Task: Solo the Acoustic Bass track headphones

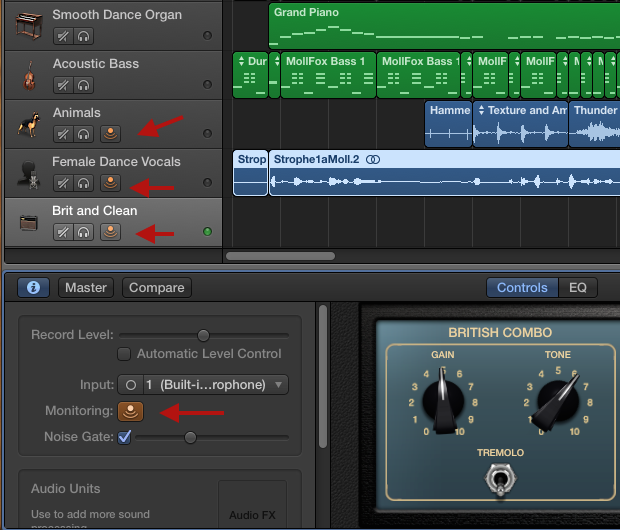Action: [83, 85]
